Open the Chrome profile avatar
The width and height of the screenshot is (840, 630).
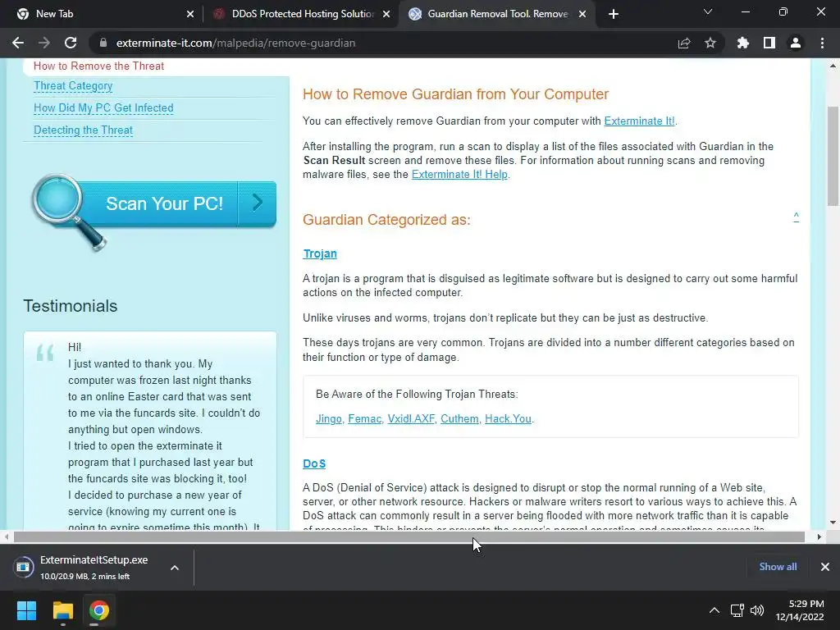796,43
